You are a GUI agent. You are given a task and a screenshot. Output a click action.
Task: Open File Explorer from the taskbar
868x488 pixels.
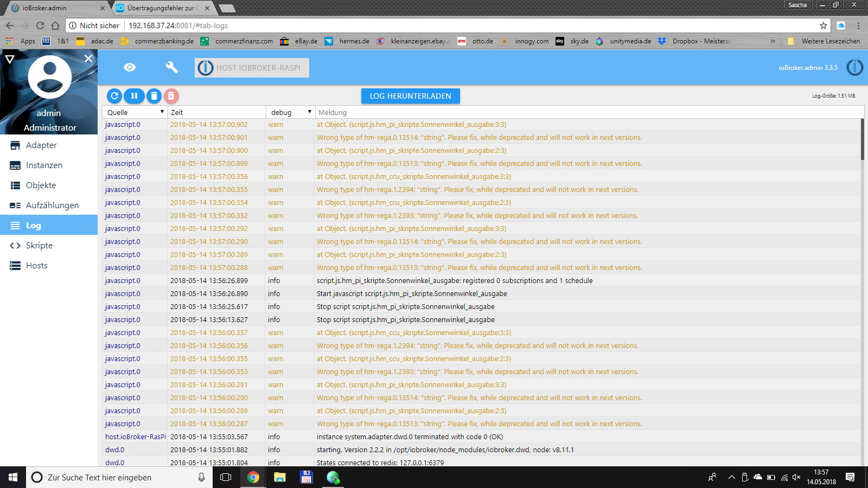pyautogui.click(x=279, y=477)
